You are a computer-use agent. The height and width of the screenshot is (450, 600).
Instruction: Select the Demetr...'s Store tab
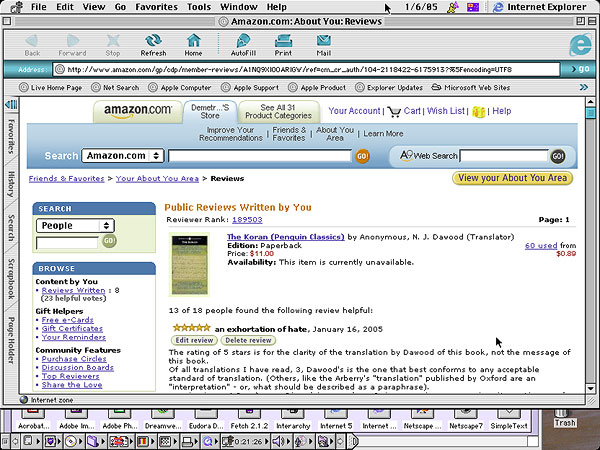210,112
